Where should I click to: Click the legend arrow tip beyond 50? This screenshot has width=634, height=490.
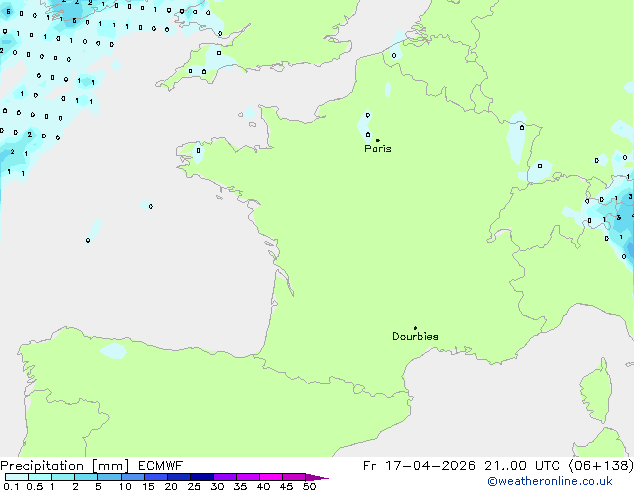317,477
